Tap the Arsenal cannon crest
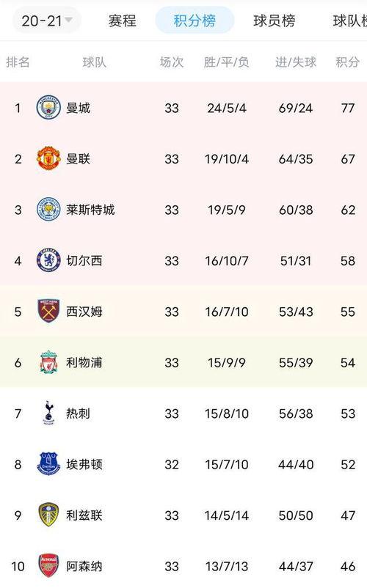367x588 pixels. point(48,565)
